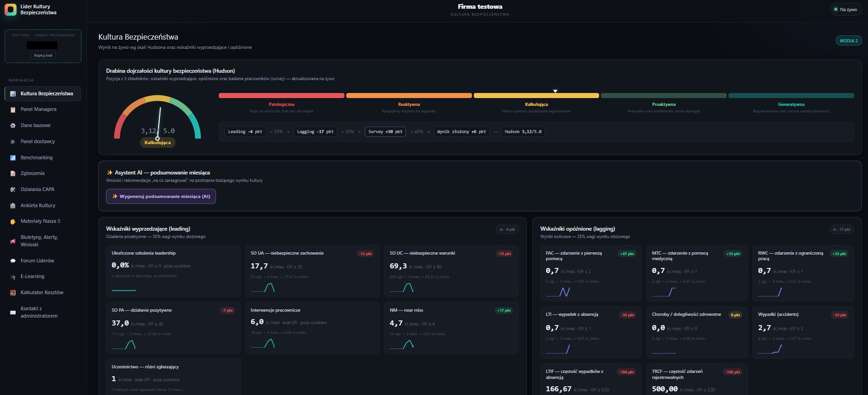Click the Materiały Nasza 5 hand icon
868x395 pixels.
[13, 221]
